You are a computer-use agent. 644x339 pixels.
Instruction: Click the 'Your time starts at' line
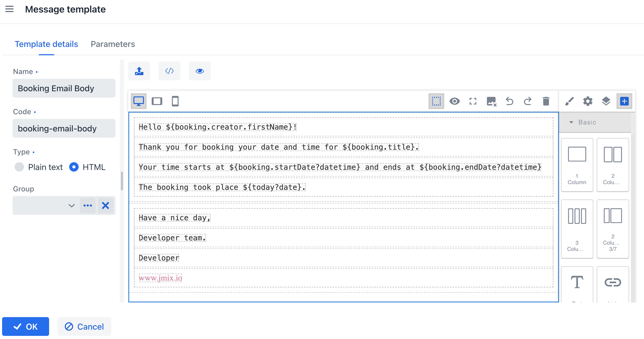pyautogui.click(x=340, y=167)
